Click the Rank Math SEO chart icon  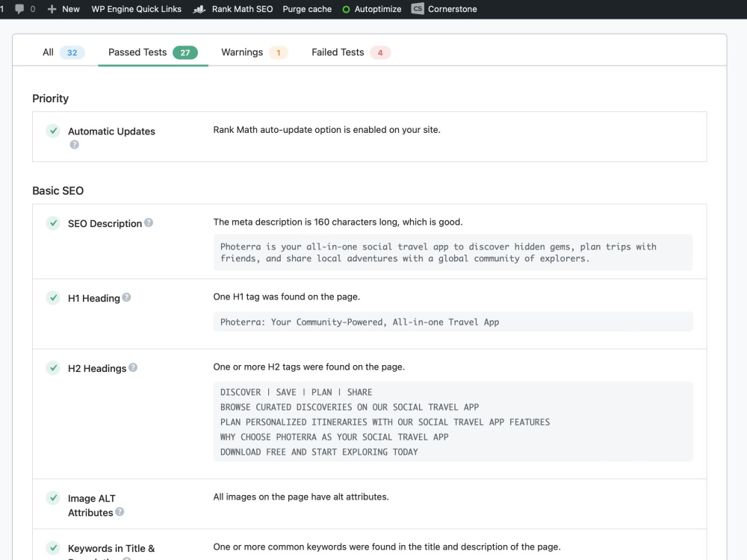click(x=199, y=9)
